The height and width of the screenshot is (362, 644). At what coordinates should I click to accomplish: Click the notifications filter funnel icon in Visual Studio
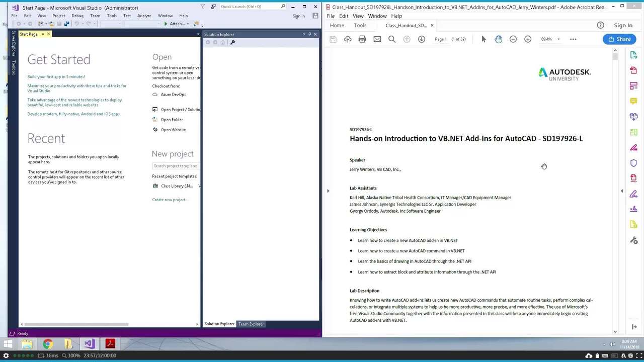pyautogui.click(x=203, y=7)
